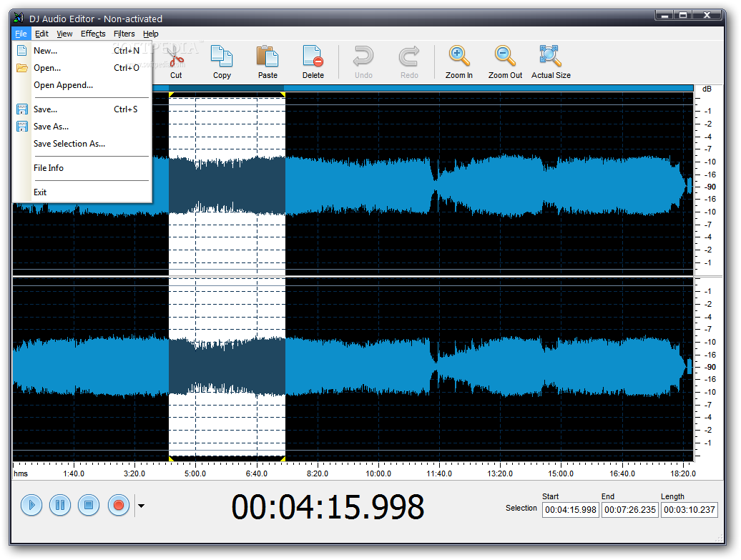741x560 pixels.
Task: Select Save Selection As... entry
Action: pyautogui.click(x=82, y=144)
